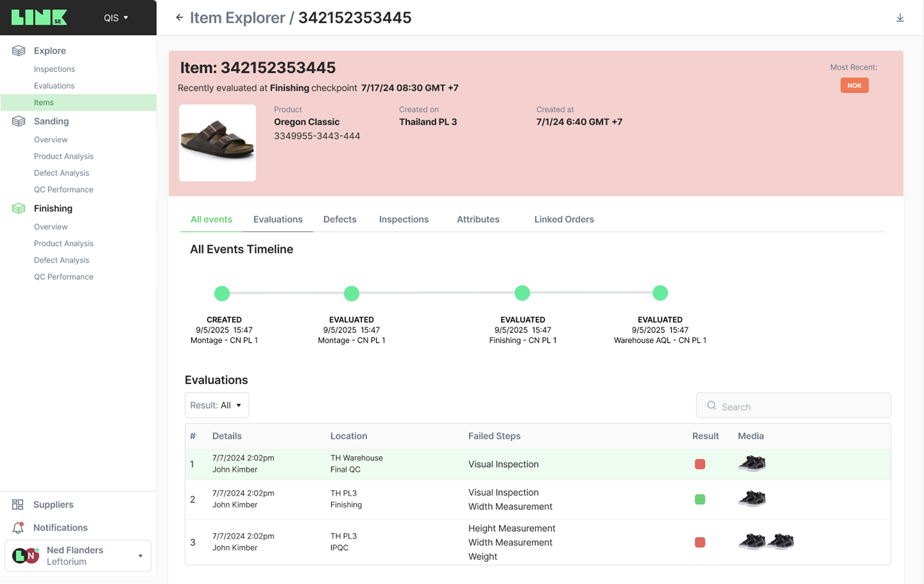Switch to the Inspections tab
This screenshot has height=584, width=924.
pos(404,219)
